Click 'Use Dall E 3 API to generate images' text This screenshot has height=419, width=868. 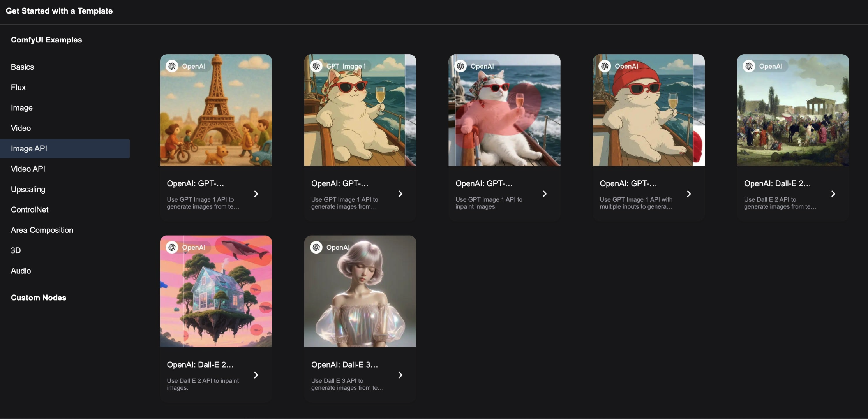coord(348,384)
